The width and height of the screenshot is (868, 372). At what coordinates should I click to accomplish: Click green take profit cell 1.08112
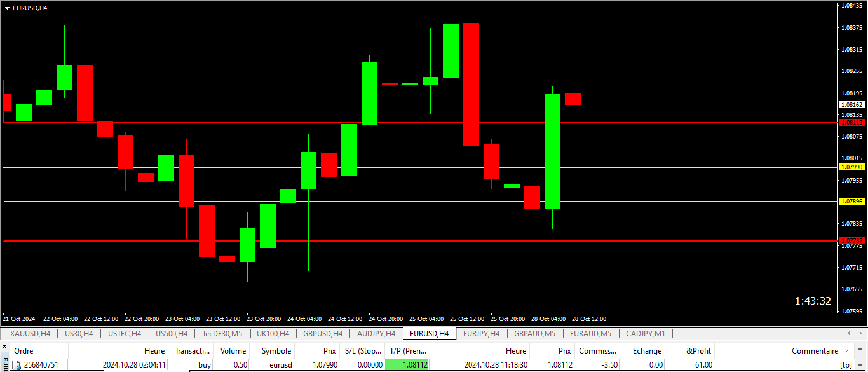(407, 365)
